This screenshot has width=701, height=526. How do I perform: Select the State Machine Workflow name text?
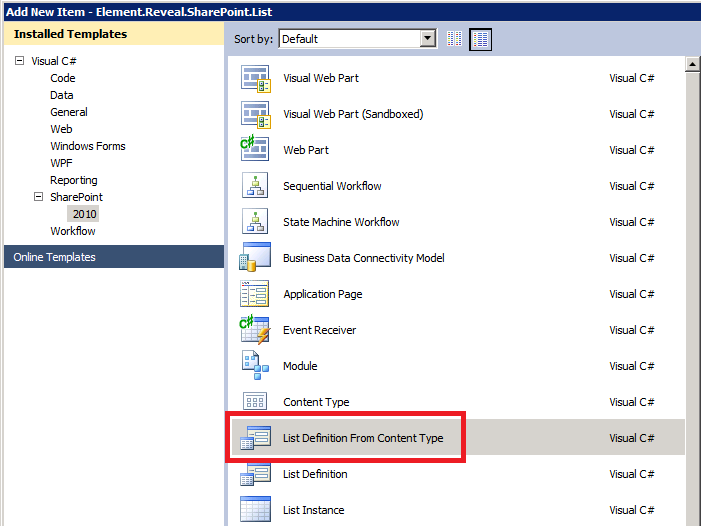click(341, 222)
